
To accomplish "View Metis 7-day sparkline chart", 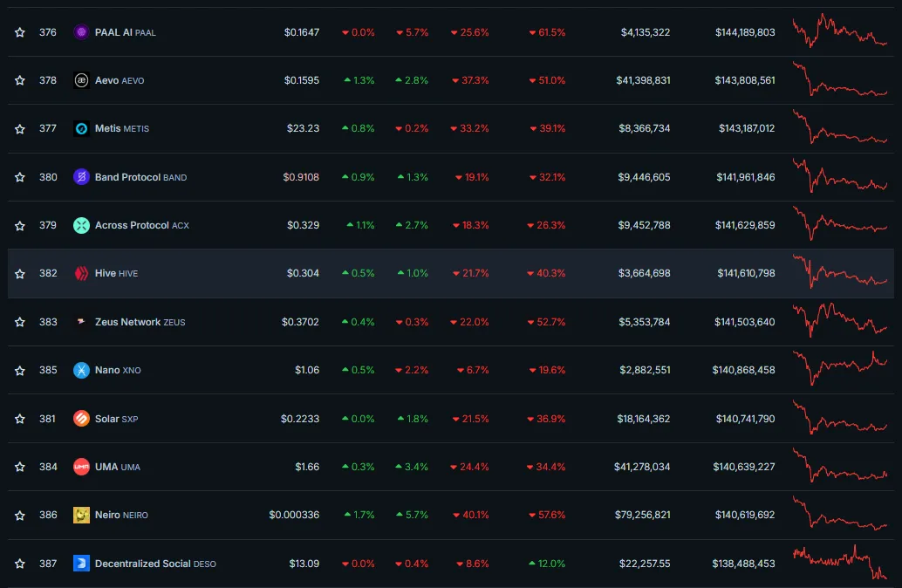I will pyautogui.click(x=840, y=127).
